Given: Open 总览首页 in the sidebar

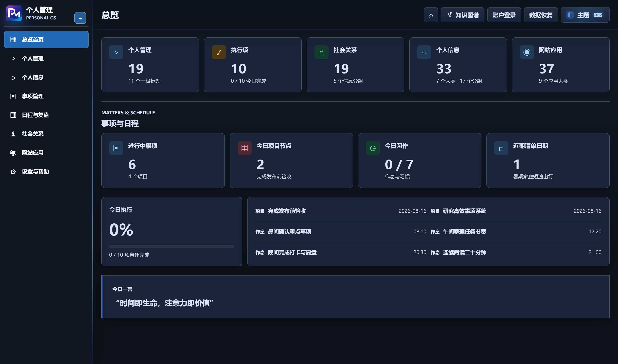Looking at the screenshot, I should point(46,40).
